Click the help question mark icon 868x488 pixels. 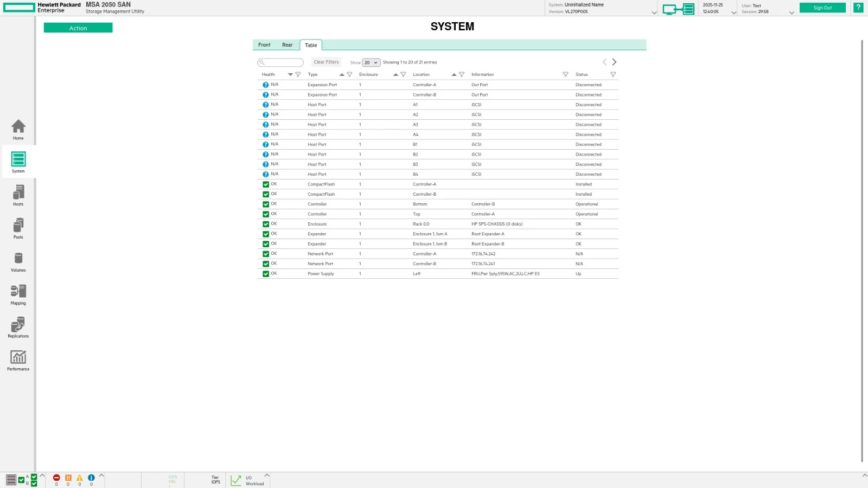(x=858, y=8)
